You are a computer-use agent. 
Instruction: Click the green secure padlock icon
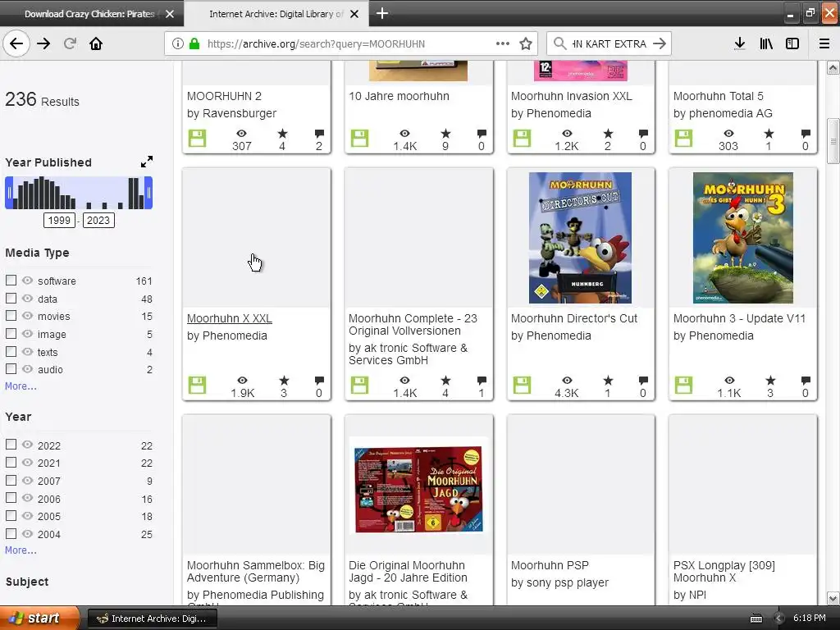coord(194,43)
